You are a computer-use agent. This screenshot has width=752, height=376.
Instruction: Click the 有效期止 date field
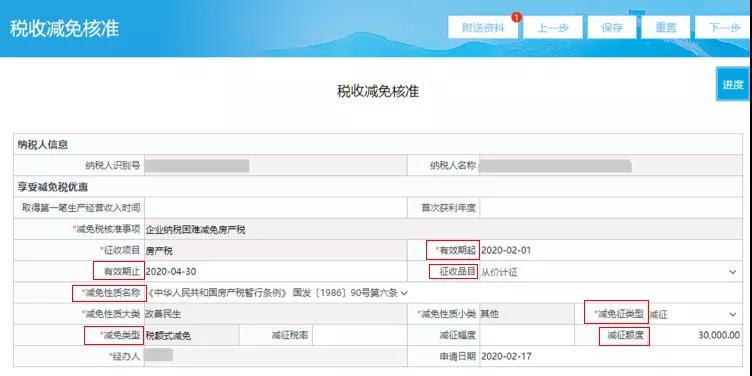(x=275, y=271)
